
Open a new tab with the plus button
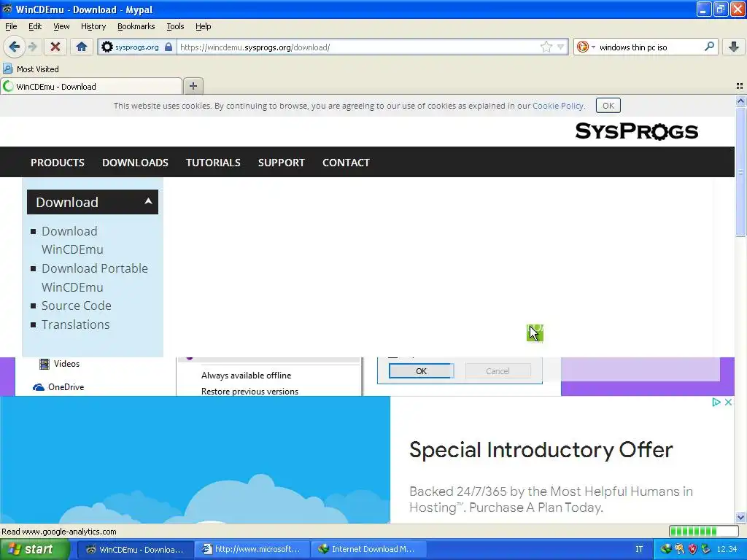click(x=193, y=86)
